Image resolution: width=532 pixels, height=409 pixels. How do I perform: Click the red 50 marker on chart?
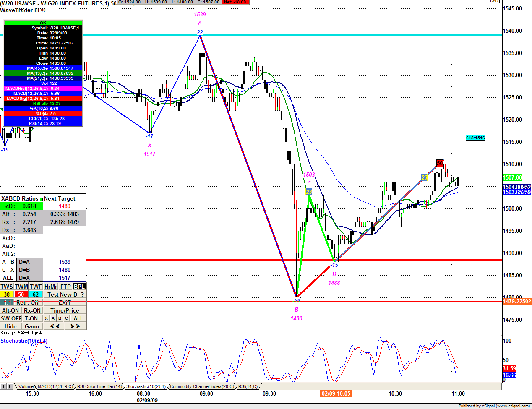[x=439, y=163]
